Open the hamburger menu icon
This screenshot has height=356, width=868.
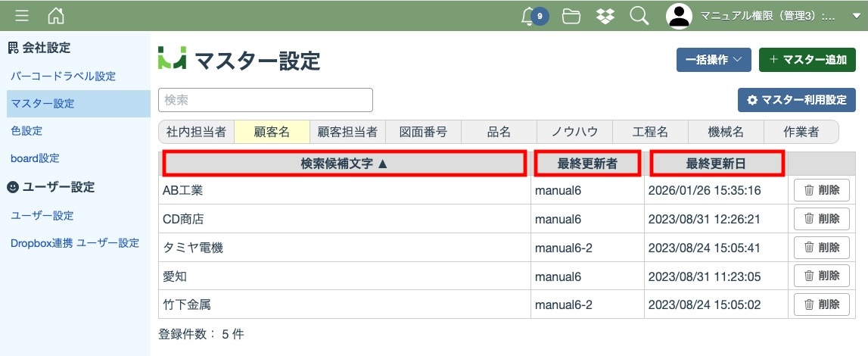[22, 16]
